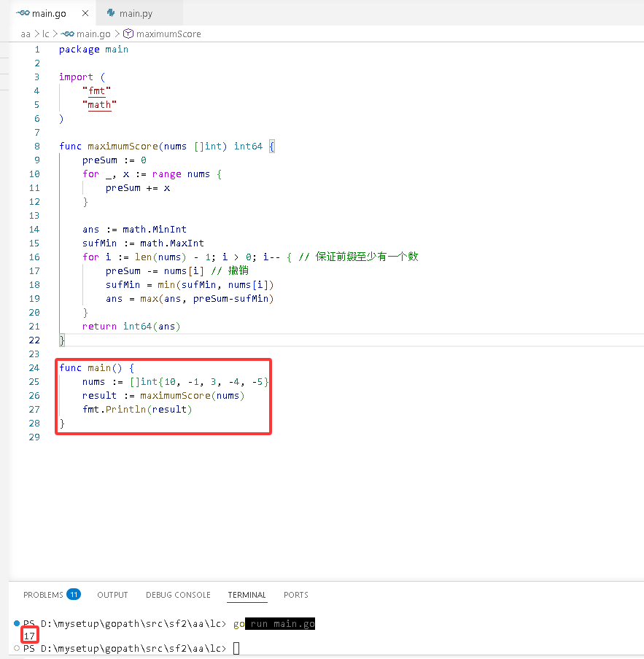Select the 'aa' breadcrumb folder

(26, 34)
